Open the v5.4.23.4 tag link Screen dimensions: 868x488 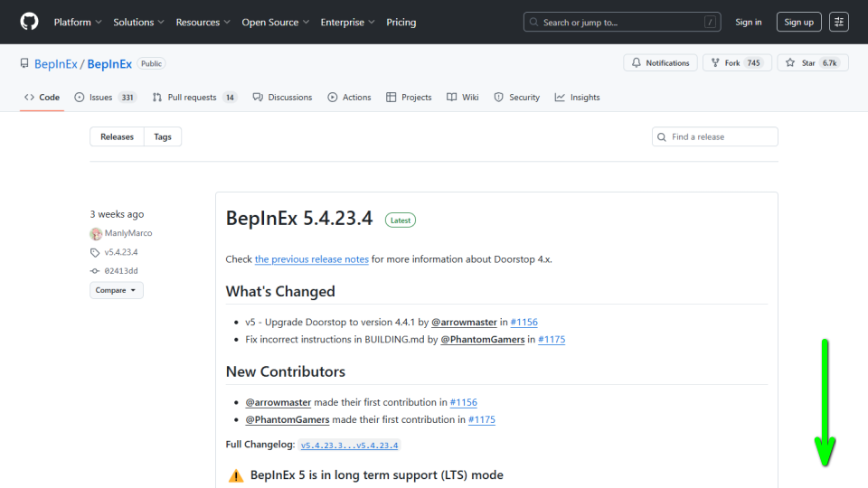click(120, 252)
